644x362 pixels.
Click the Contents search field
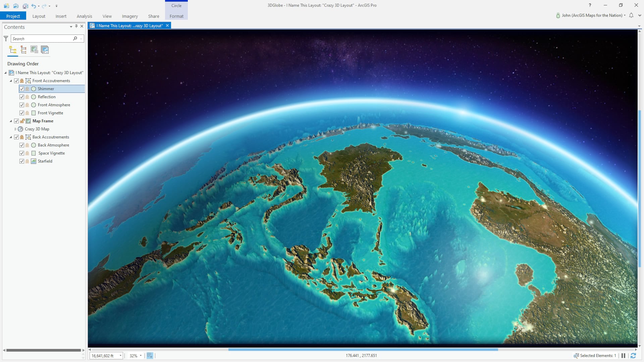42,39
